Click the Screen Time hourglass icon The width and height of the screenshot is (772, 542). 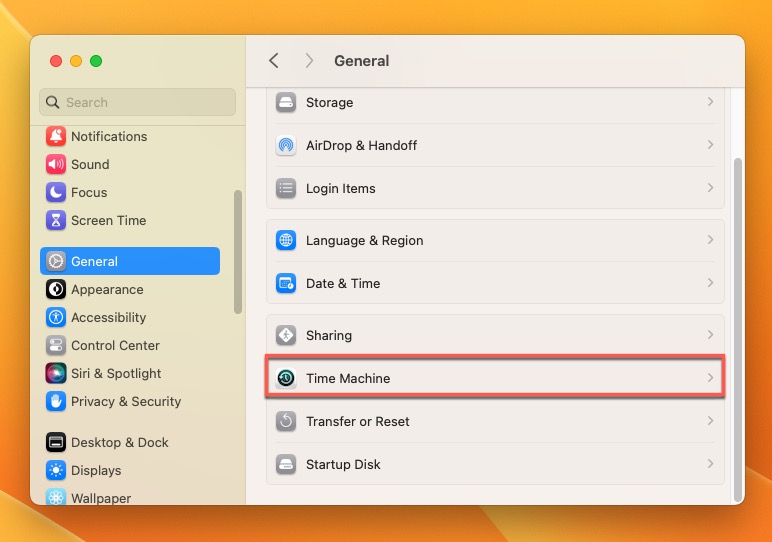pos(56,221)
